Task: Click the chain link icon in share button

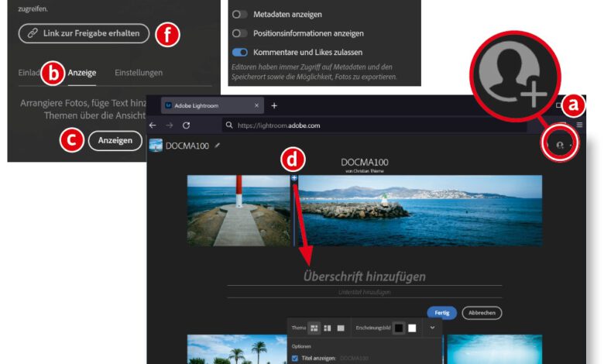Action: 33,33
